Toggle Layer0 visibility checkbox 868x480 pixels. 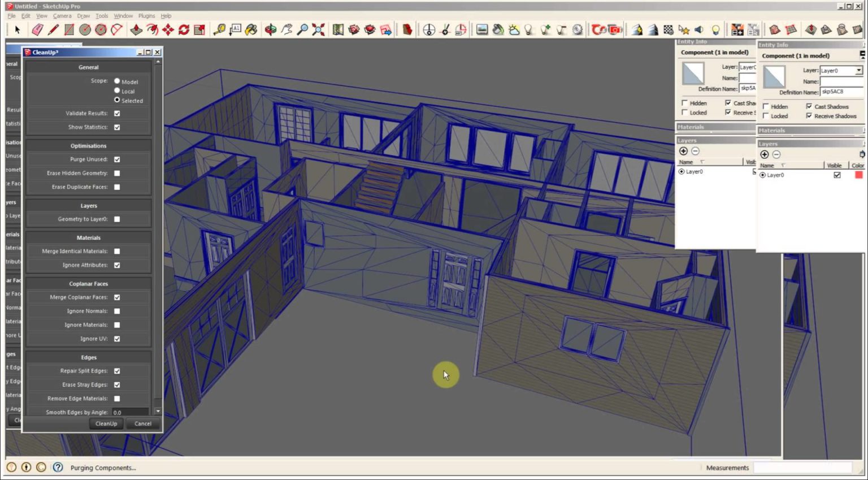[836, 175]
